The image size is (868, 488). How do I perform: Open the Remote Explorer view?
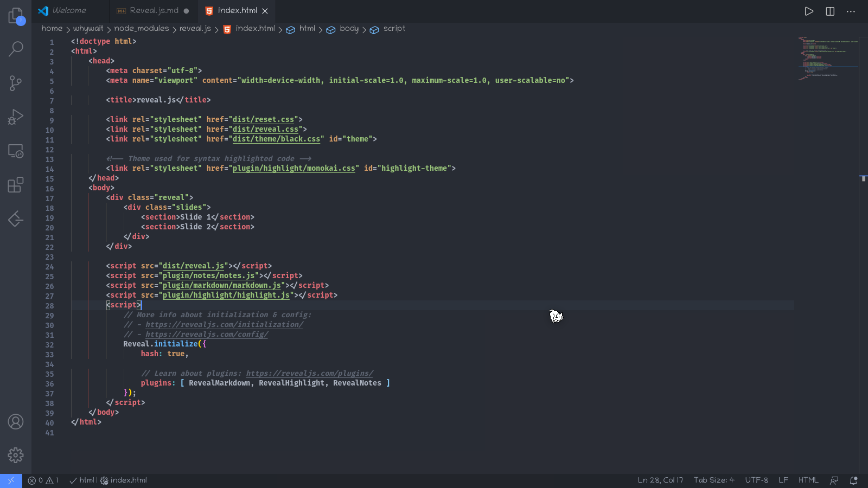coord(16,151)
